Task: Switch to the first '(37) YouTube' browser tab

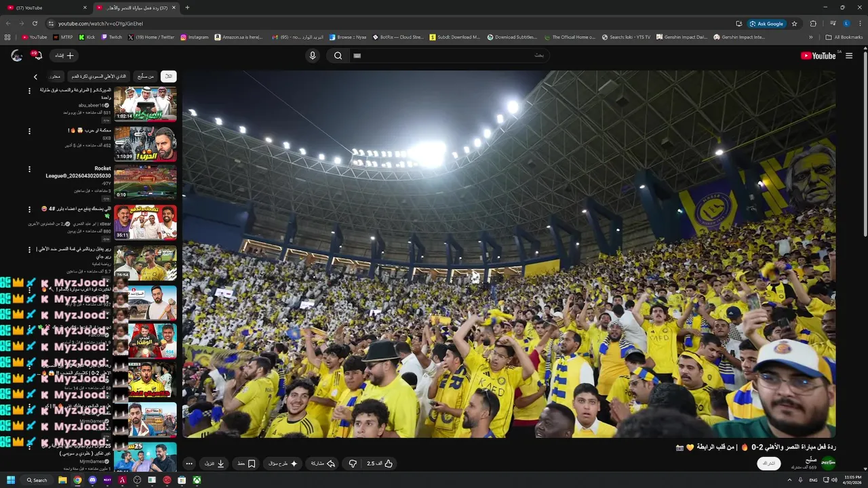Action: click(x=46, y=7)
